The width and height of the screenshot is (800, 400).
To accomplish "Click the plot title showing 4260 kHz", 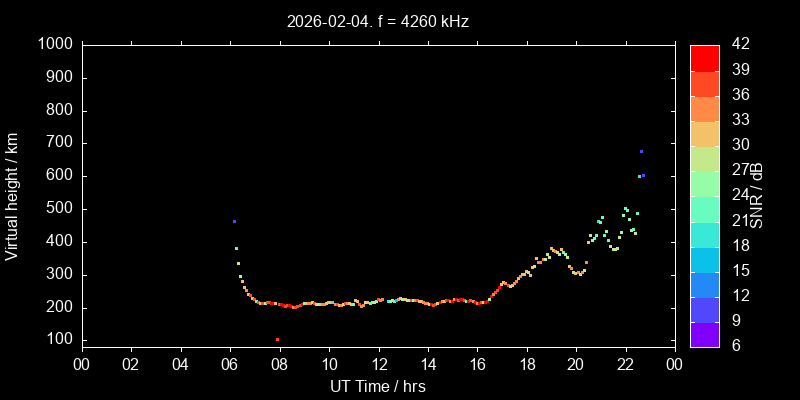I will coord(377,20).
